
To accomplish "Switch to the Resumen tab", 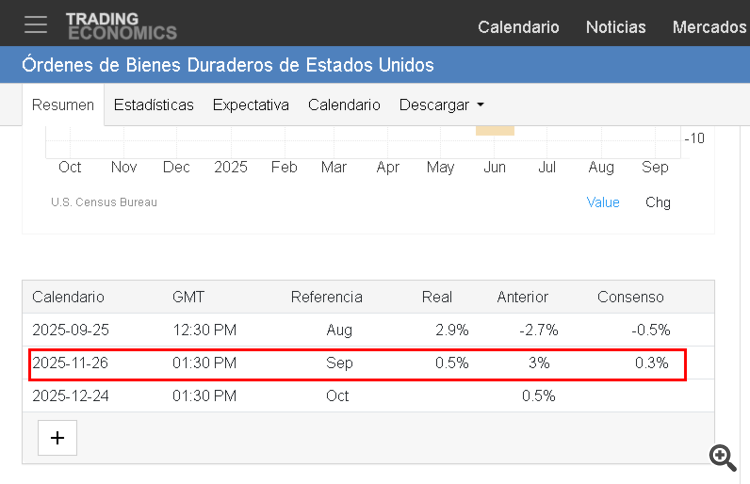I will pos(63,105).
